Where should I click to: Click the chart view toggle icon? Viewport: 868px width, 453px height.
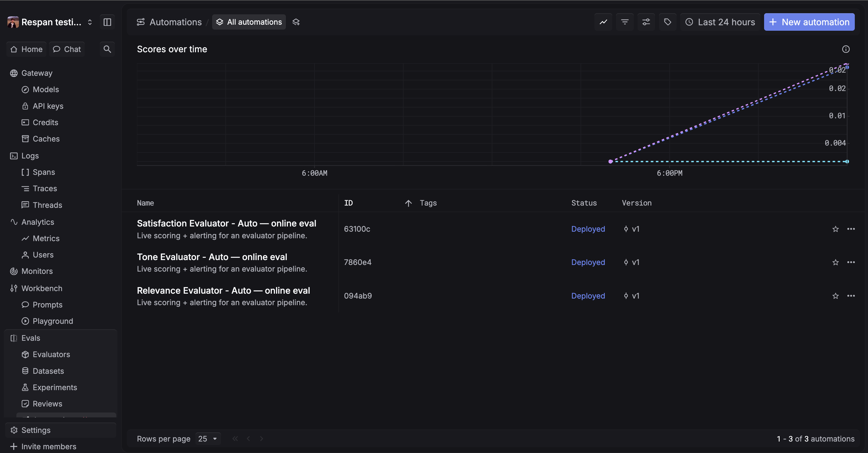[603, 22]
